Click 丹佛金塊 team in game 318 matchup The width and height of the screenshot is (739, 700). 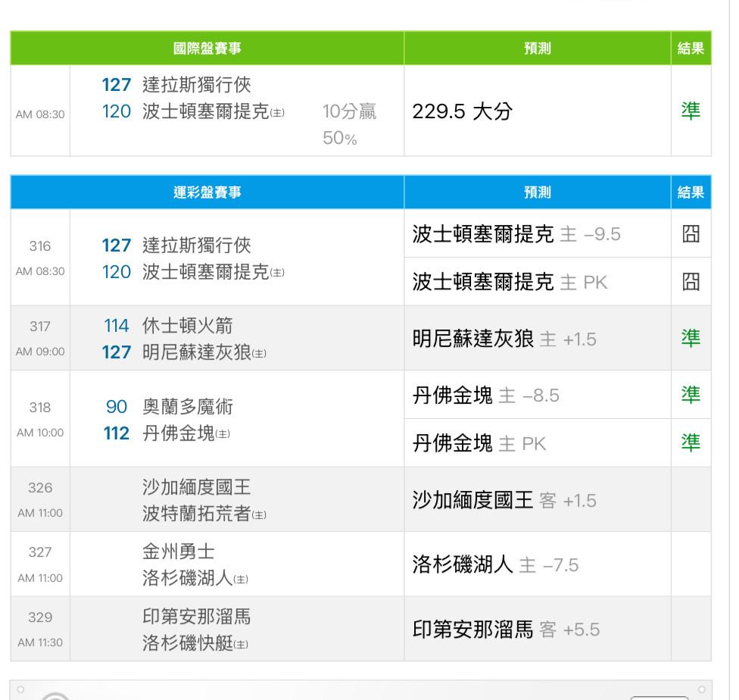coord(179,433)
